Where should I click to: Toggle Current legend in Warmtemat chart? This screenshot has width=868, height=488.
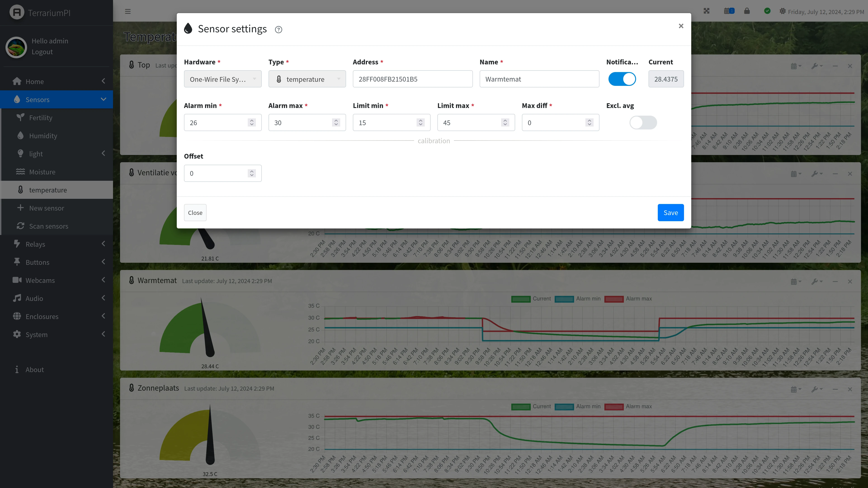pos(531,299)
